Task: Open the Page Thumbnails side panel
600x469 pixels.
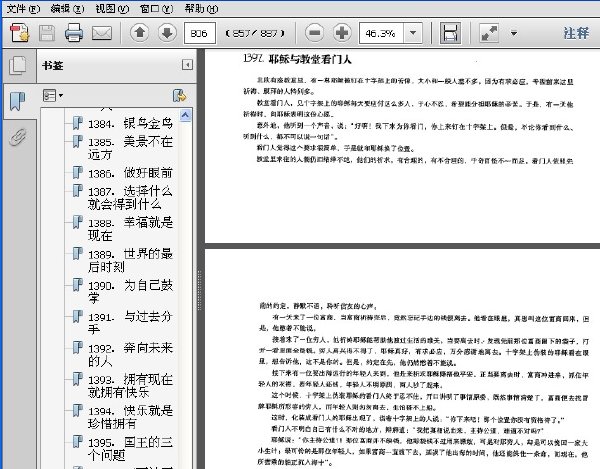Action: click(x=18, y=65)
